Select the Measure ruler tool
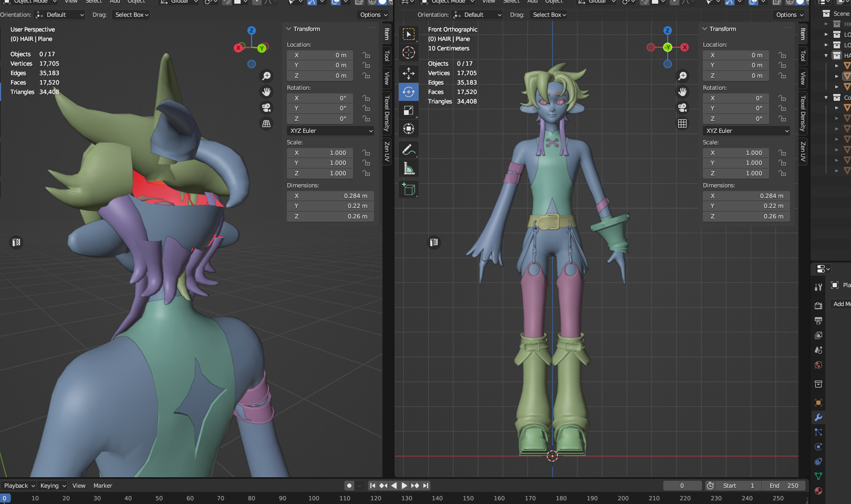The width and height of the screenshot is (851, 504). [x=408, y=169]
